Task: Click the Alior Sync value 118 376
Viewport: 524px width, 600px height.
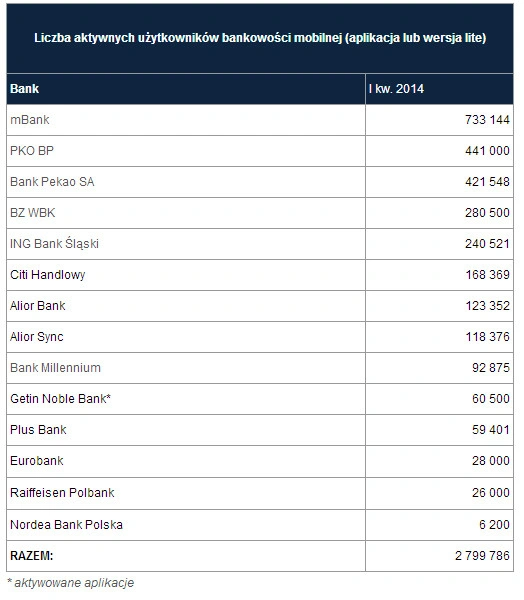Action: point(487,337)
